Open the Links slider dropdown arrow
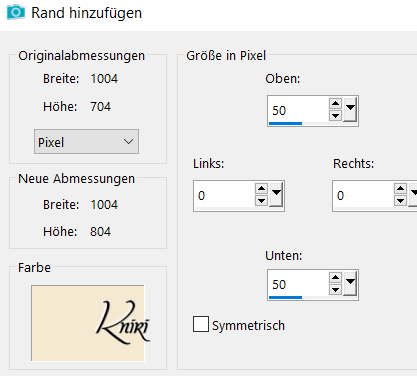 pos(276,195)
